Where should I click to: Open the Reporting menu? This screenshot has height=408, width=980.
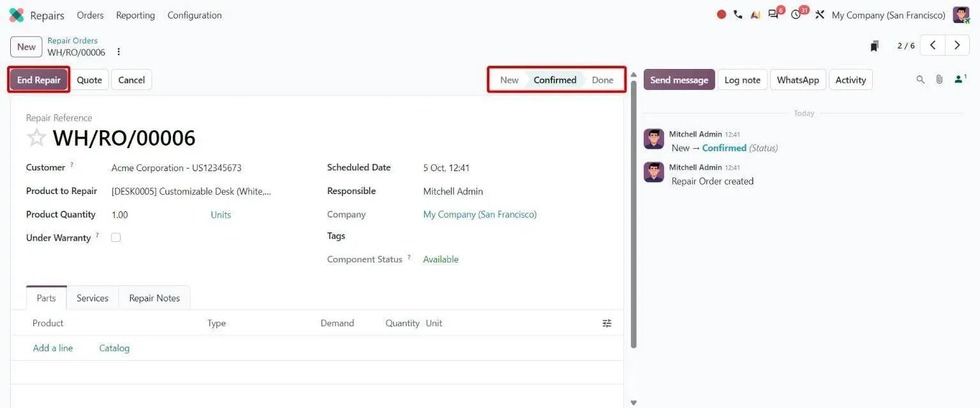[x=135, y=15]
